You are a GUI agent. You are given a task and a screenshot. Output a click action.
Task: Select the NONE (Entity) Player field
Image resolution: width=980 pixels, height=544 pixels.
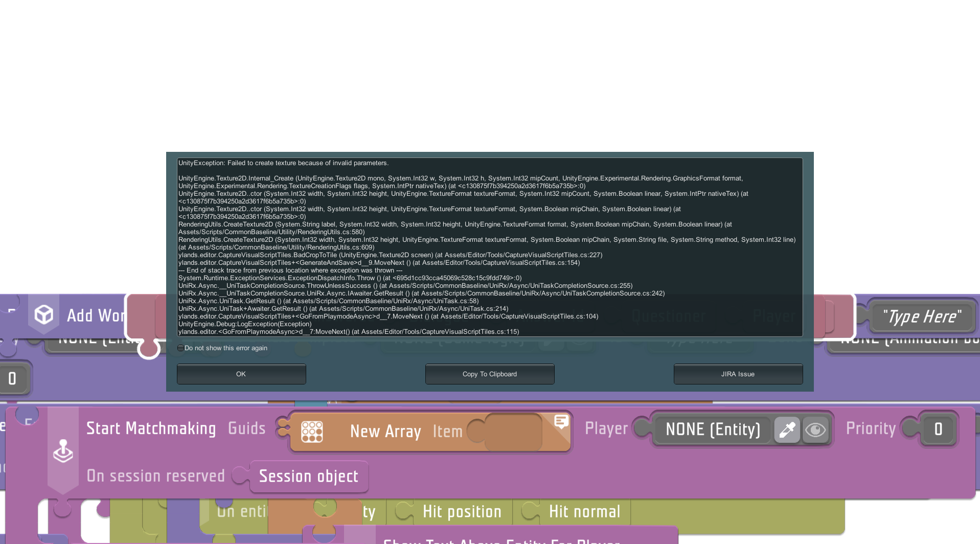713,429
